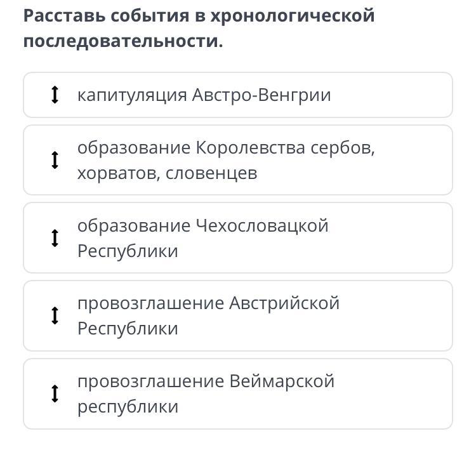This screenshot has height=476, width=476.
Task: Click the word 'Австрийской'
Action: [x=284, y=303]
